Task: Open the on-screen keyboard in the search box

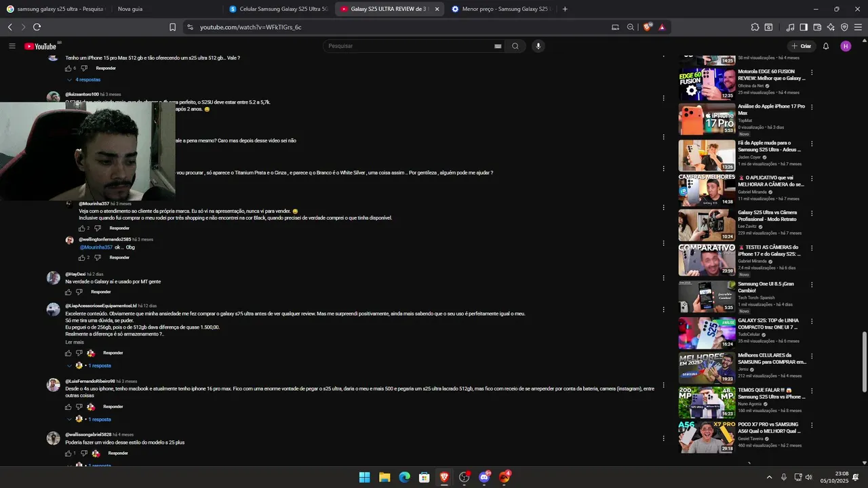Action: click(498, 46)
